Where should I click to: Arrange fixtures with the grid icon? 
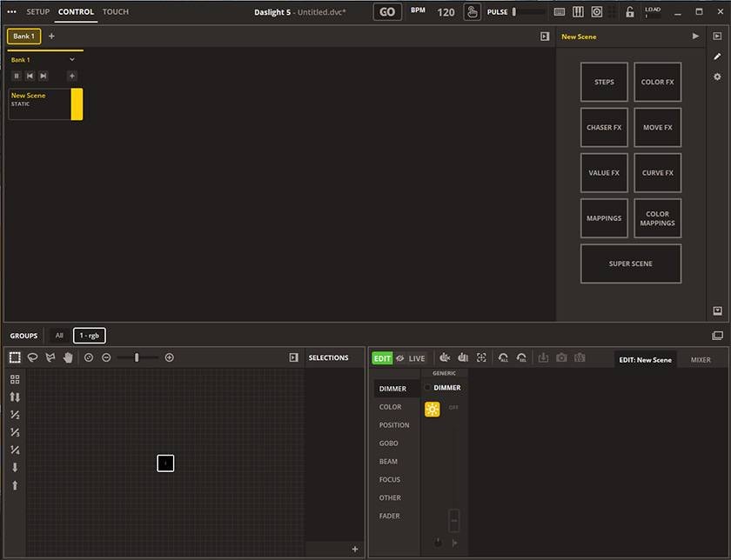[15, 379]
